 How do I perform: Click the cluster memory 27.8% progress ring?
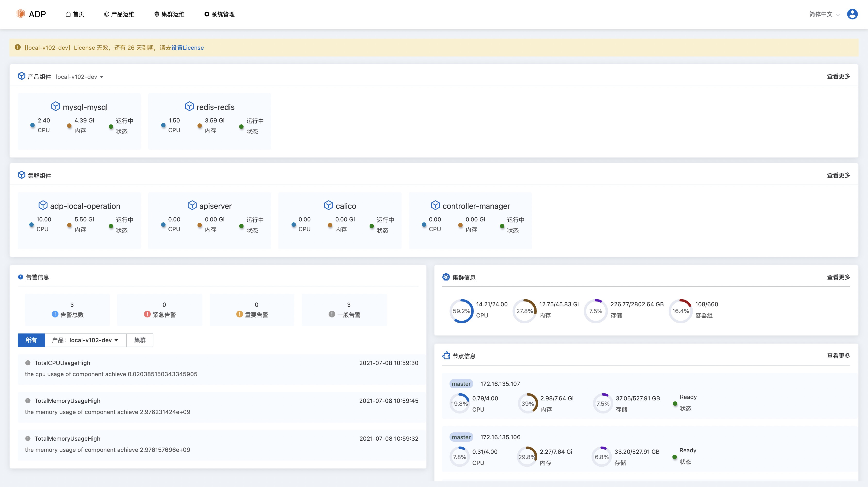click(525, 311)
